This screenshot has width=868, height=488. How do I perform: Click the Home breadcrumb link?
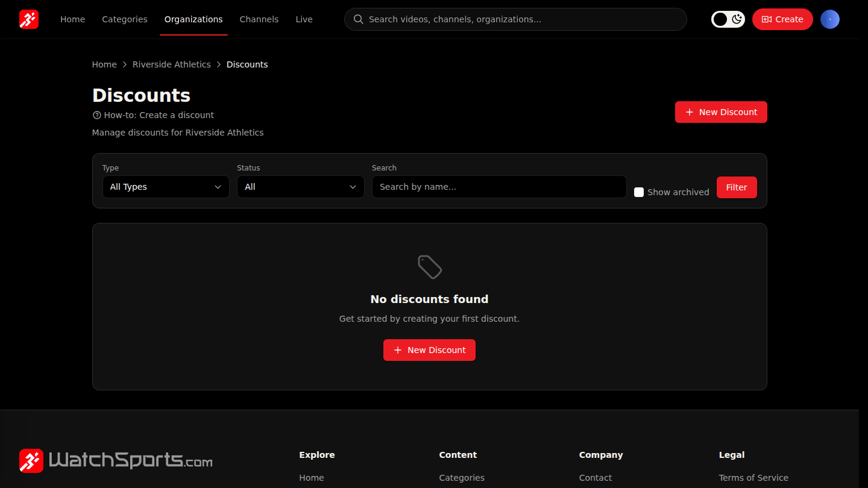point(104,64)
